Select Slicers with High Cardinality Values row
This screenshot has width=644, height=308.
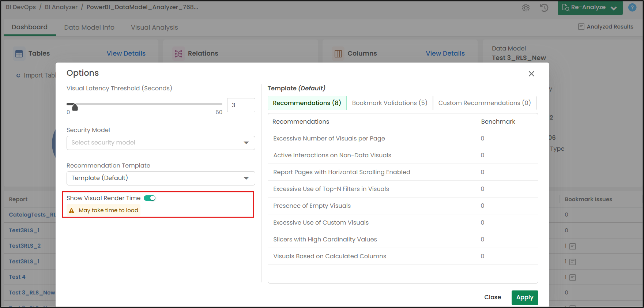403,240
